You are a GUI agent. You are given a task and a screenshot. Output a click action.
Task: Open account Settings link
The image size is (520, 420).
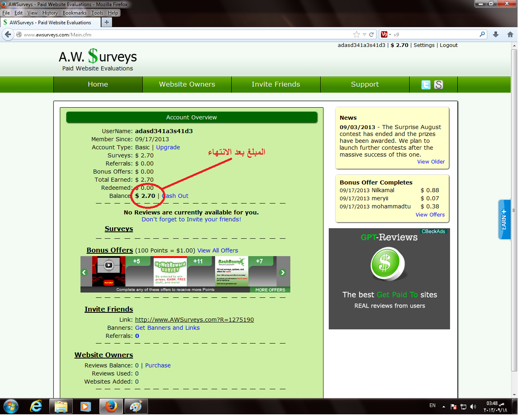point(424,45)
